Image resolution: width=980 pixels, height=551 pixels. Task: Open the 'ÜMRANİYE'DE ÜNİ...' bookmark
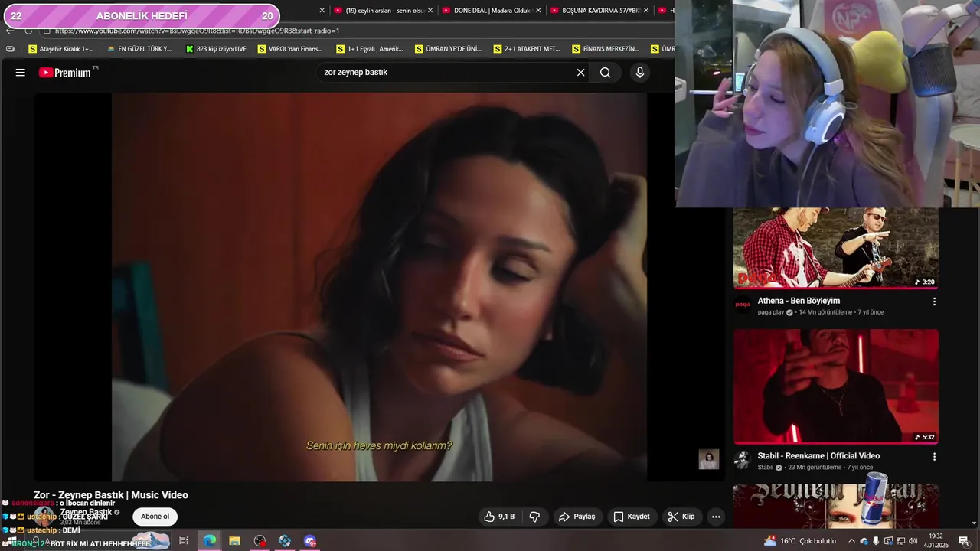coord(448,49)
